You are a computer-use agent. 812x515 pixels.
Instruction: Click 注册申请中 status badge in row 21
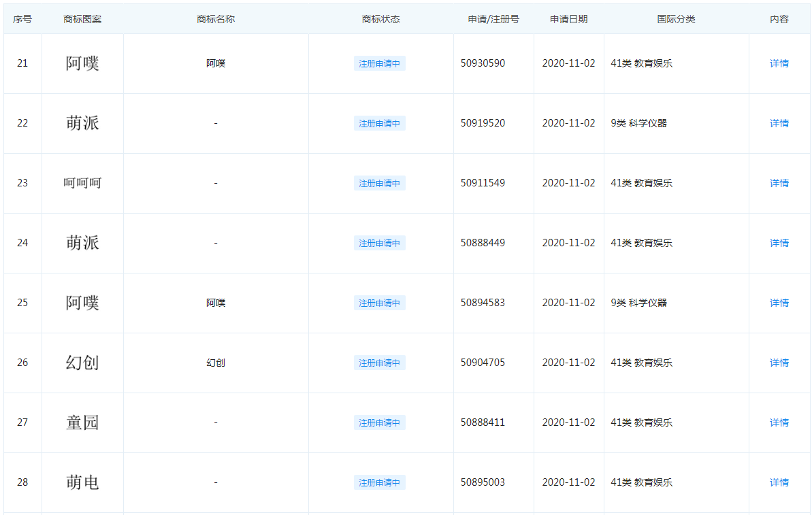click(x=379, y=64)
